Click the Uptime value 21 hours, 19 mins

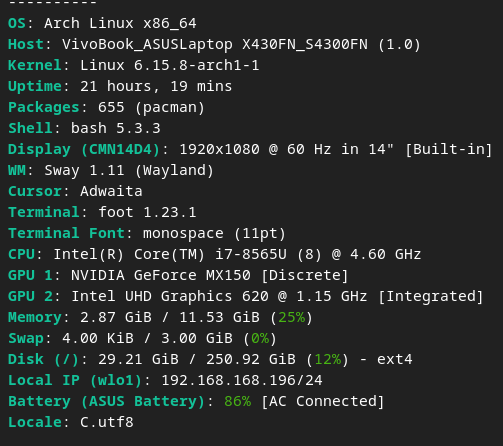(x=156, y=87)
